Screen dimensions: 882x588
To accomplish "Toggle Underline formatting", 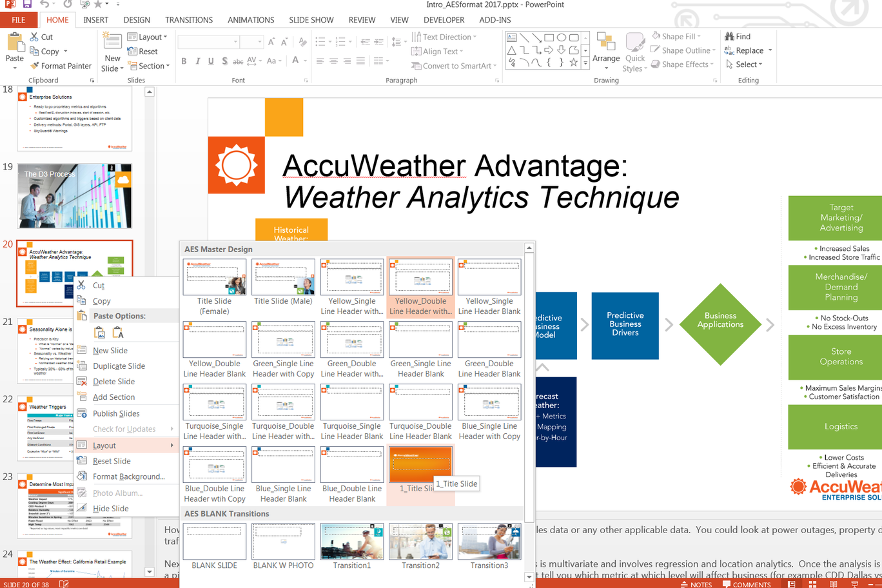I will [211, 61].
